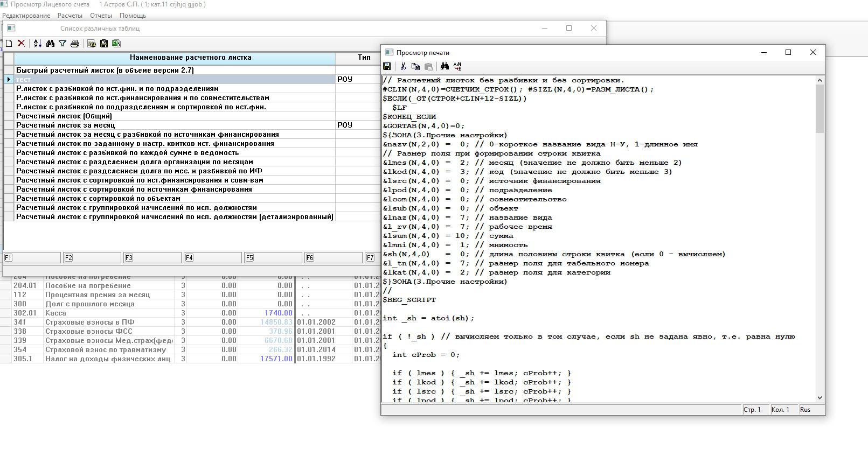This screenshot has height=449, width=868.
Task: Click the scissors cut icon in print preview
Action: click(x=403, y=66)
